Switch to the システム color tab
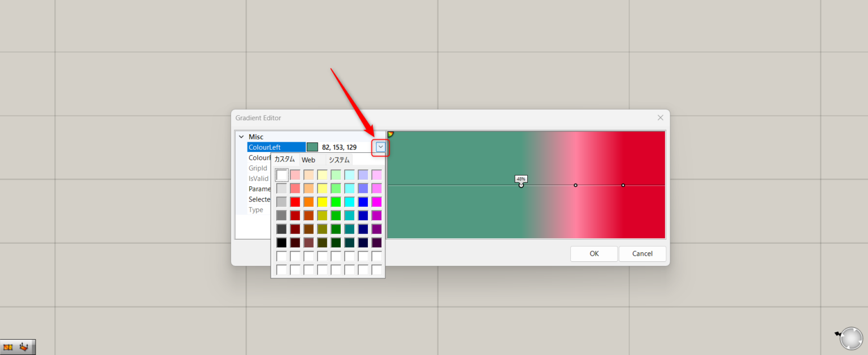 tap(338, 160)
